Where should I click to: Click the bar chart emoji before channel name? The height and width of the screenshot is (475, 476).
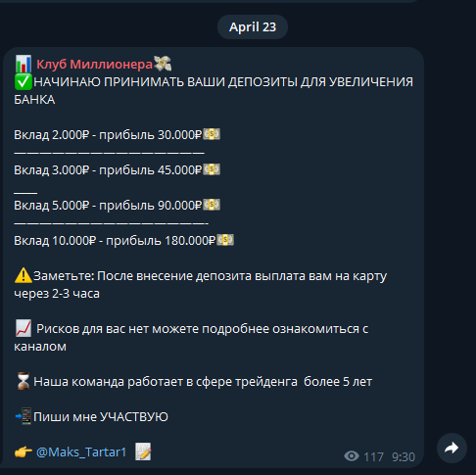(24, 64)
